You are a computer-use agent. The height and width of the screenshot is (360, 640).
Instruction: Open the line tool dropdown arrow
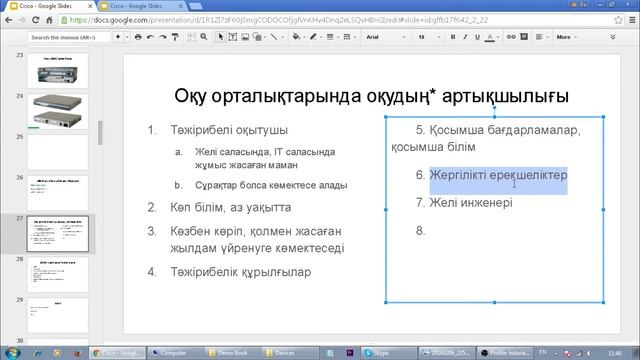click(x=282, y=37)
